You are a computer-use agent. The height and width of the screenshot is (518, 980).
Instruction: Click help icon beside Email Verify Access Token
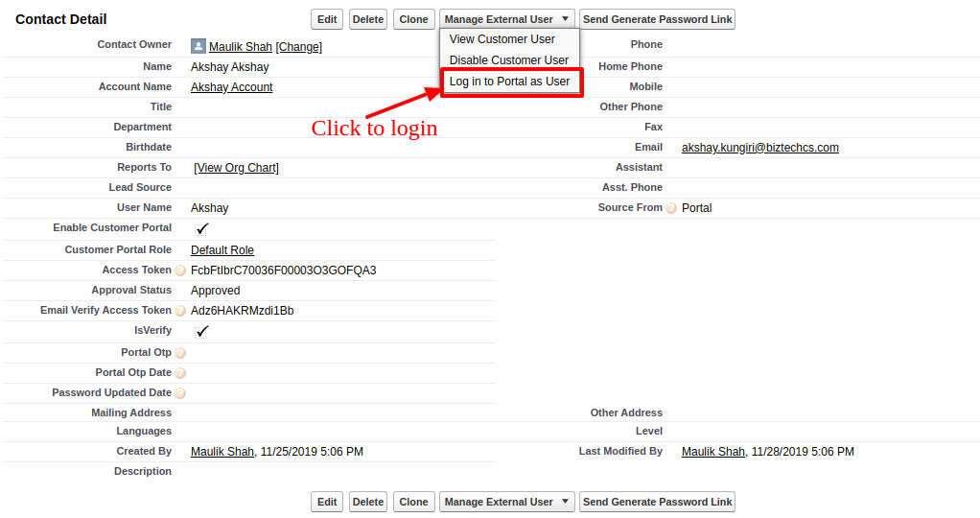pos(180,312)
